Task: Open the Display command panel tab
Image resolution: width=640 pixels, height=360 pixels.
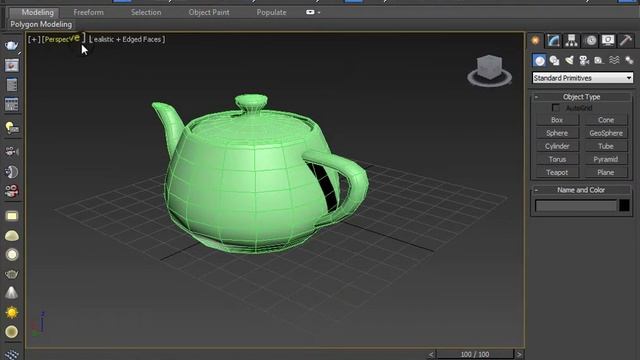Action: coord(608,40)
